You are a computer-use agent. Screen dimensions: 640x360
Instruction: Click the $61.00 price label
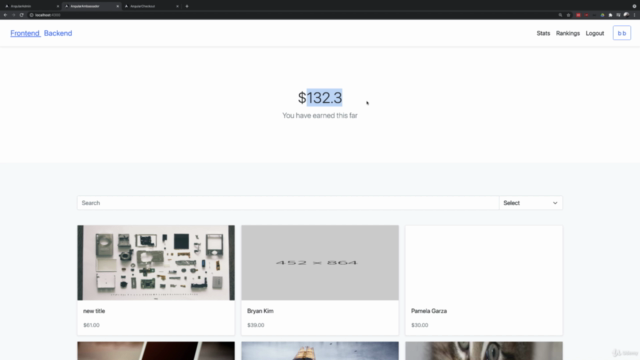(x=91, y=325)
